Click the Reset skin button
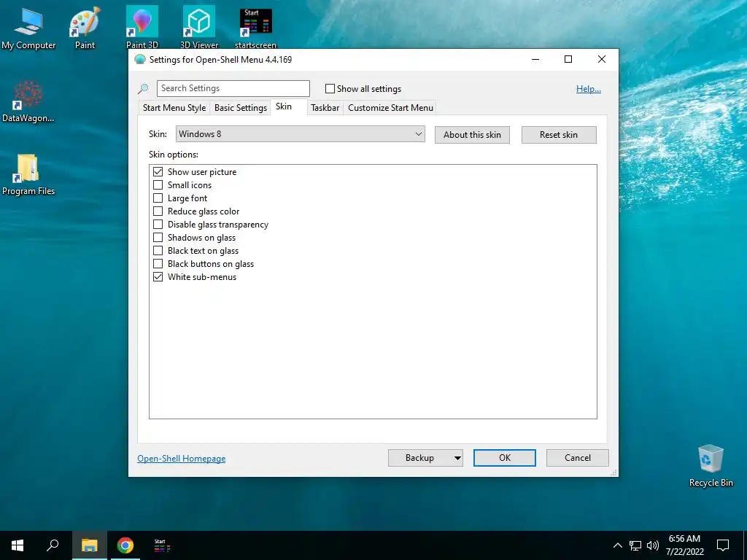The image size is (747, 560). click(559, 135)
